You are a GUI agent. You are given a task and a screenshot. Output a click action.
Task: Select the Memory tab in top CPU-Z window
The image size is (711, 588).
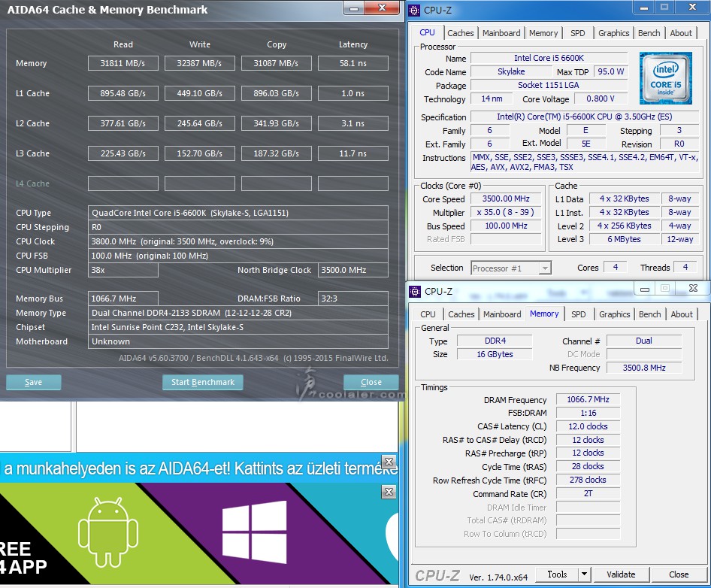(543, 33)
